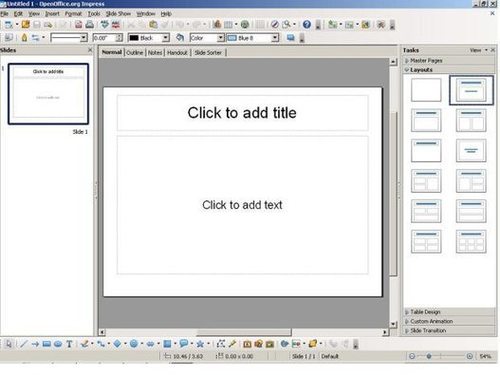Close the Slides panel
The width and height of the screenshot is (500, 375).
point(90,50)
